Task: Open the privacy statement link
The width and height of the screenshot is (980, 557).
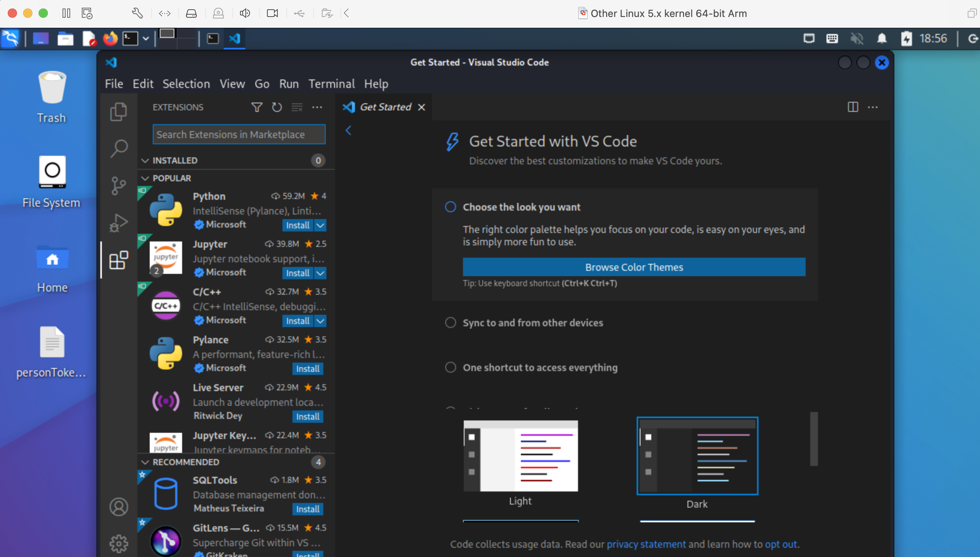Action: tap(646, 544)
